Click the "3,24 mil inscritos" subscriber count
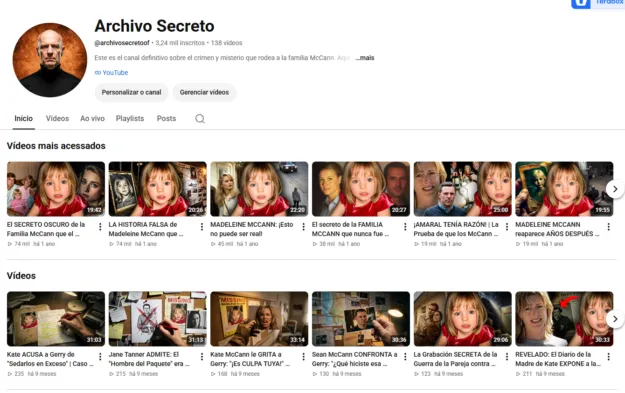This screenshot has height=393, width=625. pyautogui.click(x=180, y=43)
